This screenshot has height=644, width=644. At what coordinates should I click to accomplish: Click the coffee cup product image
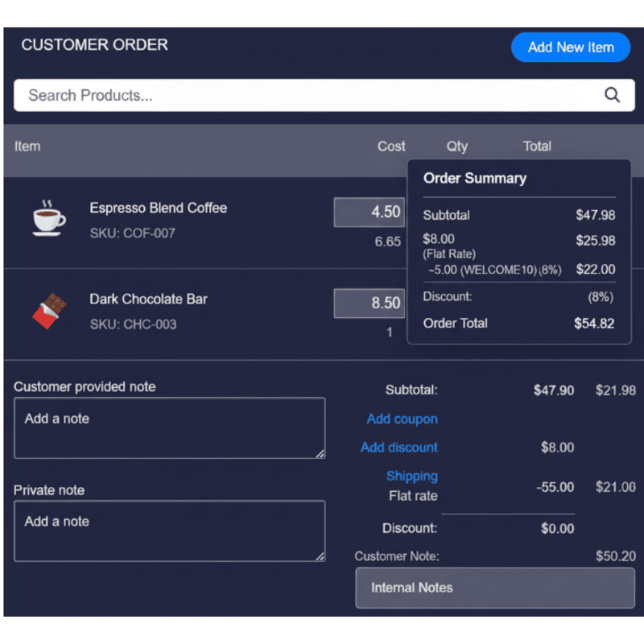point(49,217)
